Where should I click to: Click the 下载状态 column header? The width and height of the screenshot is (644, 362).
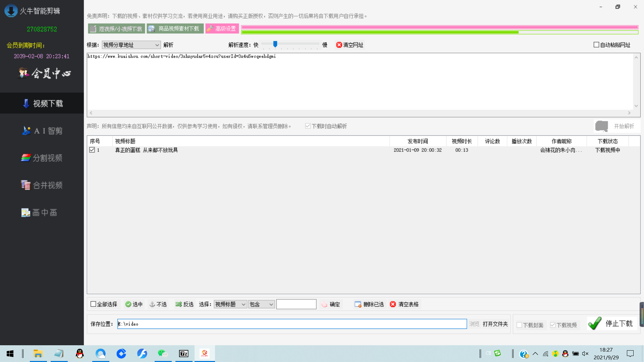coord(607,141)
